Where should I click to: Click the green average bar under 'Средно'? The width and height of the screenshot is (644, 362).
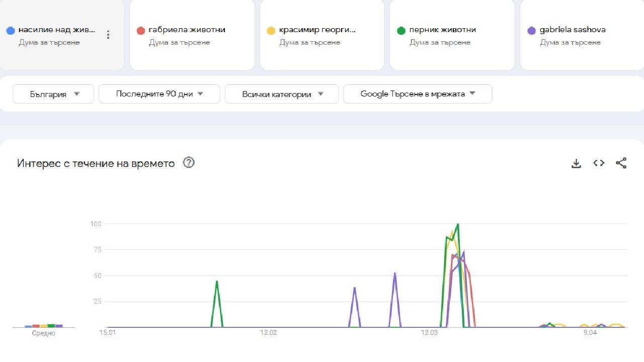click(x=51, y=326)
